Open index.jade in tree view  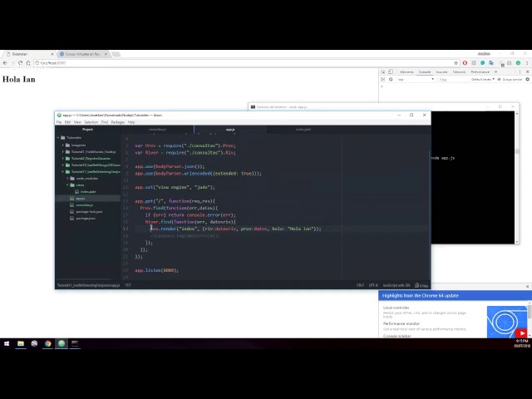pyautogui.click(x=88, y=192)
